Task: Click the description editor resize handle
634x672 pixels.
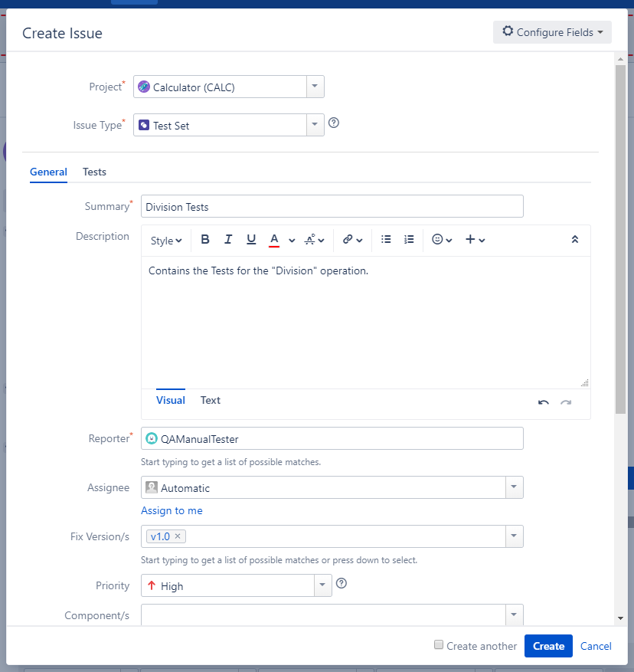Action: (585, 383)
